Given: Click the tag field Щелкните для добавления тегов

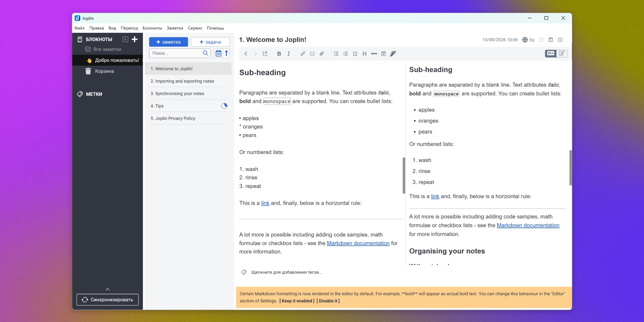Looking at the screenshot, I should tap(287, 272).
